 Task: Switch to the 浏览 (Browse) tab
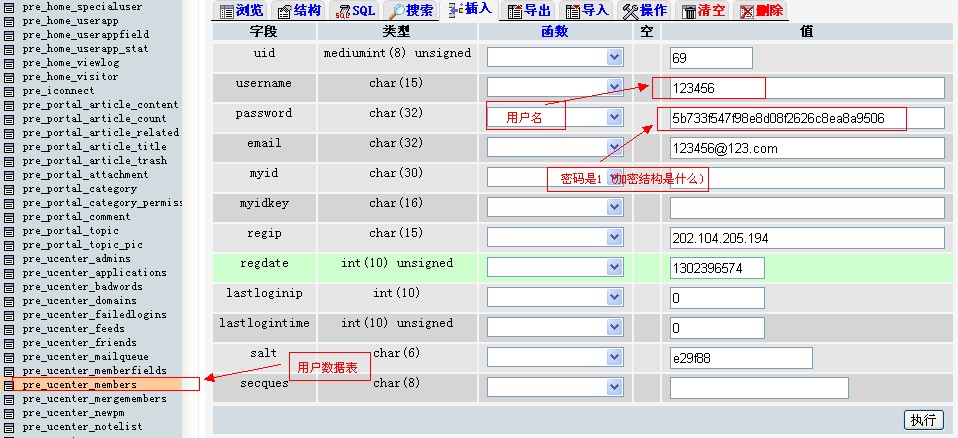click(x=241, y=10)
